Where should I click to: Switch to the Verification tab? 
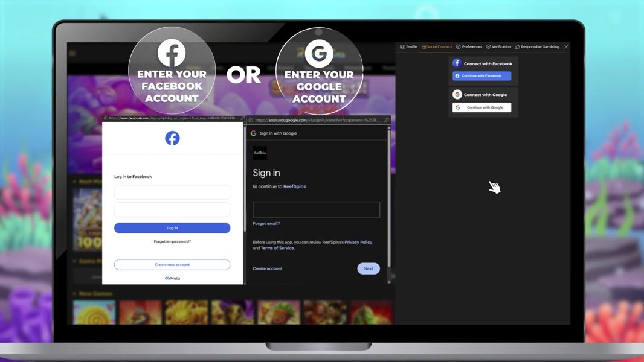pyautogui.click(x=498, y=46)
